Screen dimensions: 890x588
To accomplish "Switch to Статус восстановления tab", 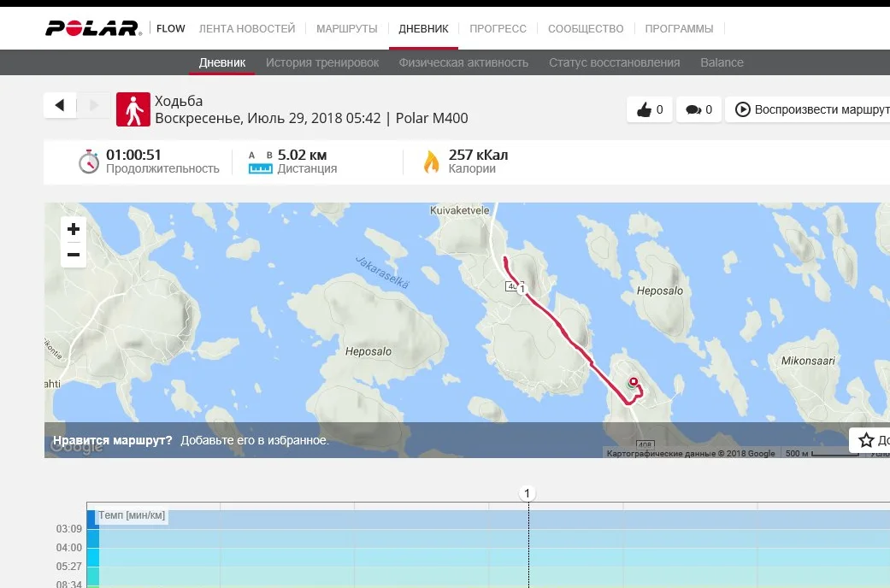I will pos(614,62).
